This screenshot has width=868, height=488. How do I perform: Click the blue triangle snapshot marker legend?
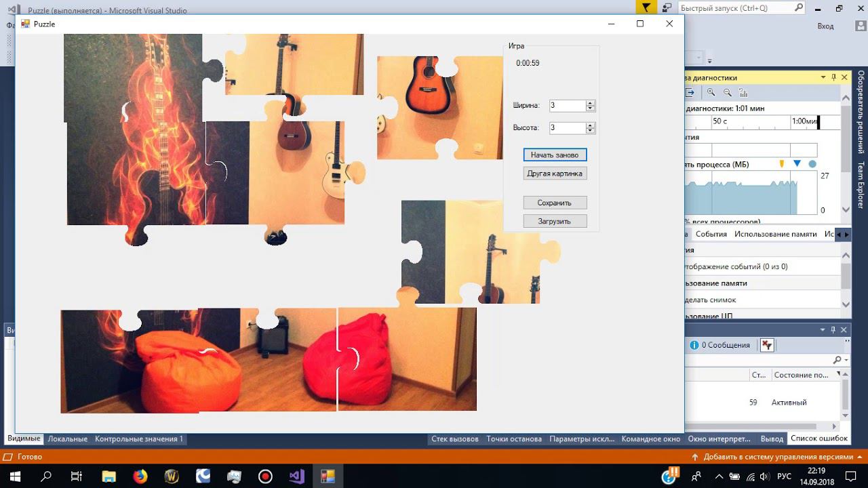(797, 164)
